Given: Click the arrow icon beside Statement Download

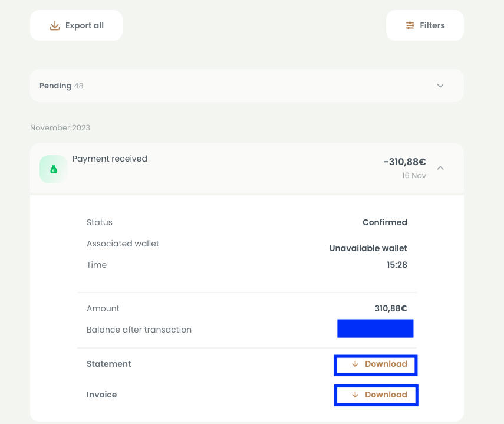Looking at the screenshot, I should [x=355, y=364].
